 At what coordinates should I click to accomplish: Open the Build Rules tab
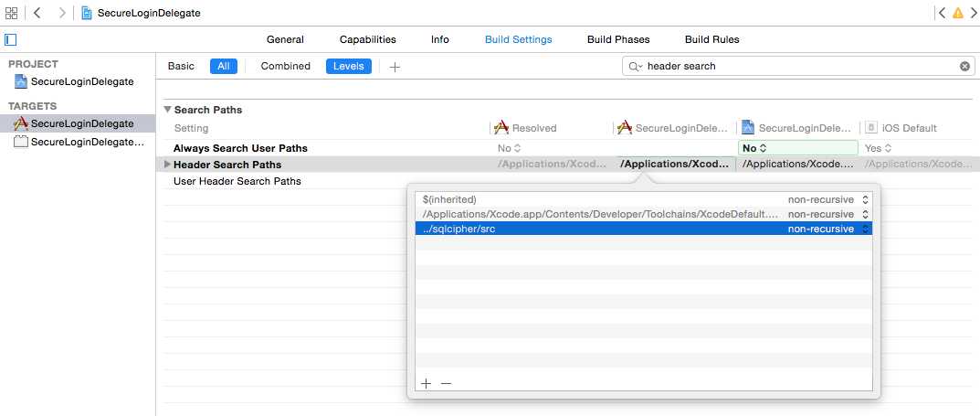point(711,39)
